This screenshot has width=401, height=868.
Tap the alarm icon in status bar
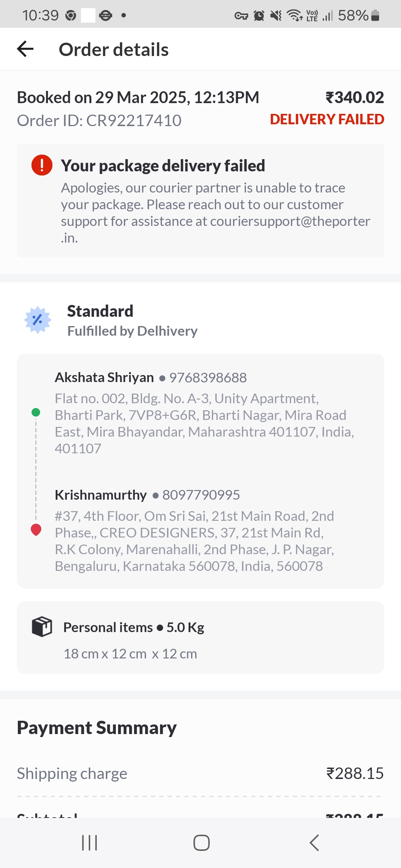259,16
